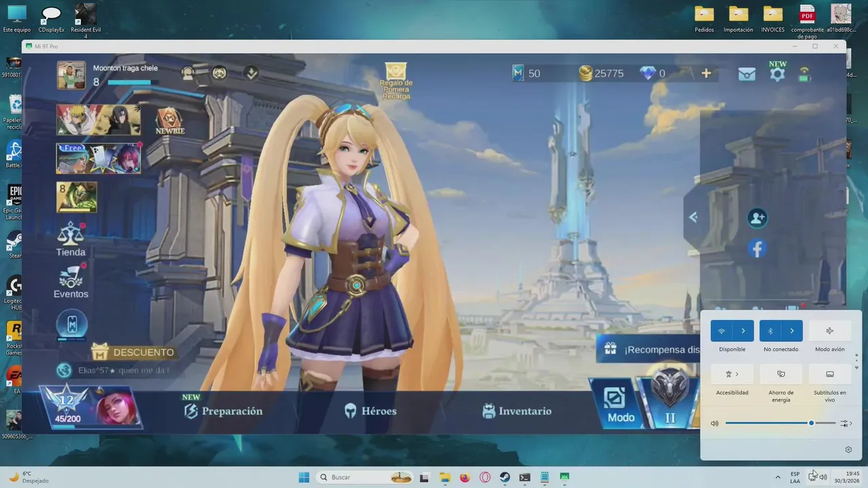Click the add friend icon
This screenshot has width=868, height=488.
click(x=757, y=218)
